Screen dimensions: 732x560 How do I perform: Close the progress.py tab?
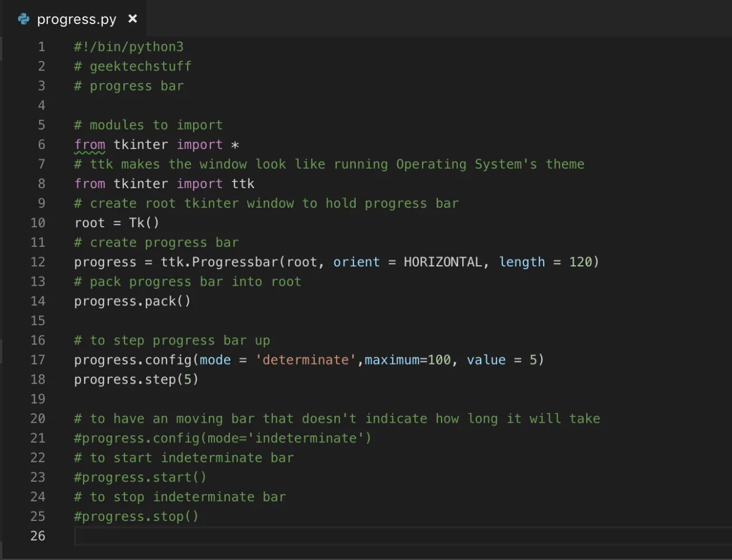click(132, 19)
